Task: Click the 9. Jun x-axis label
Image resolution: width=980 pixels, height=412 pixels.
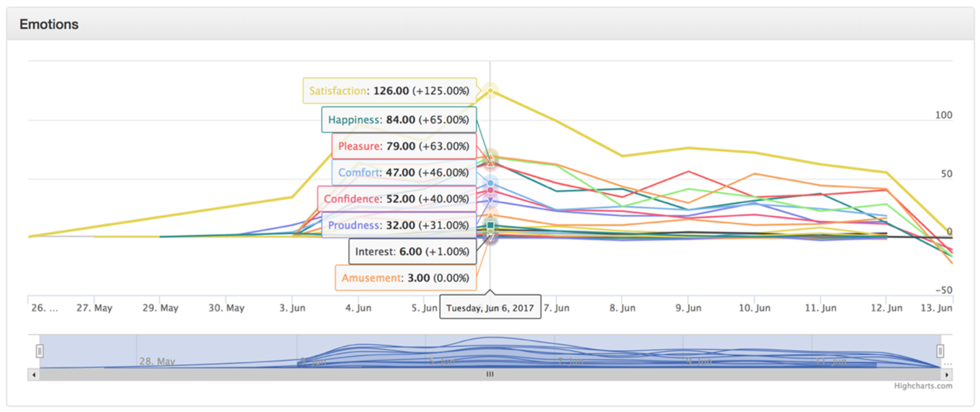Action: pyautogui.click(x=688, y=308)
